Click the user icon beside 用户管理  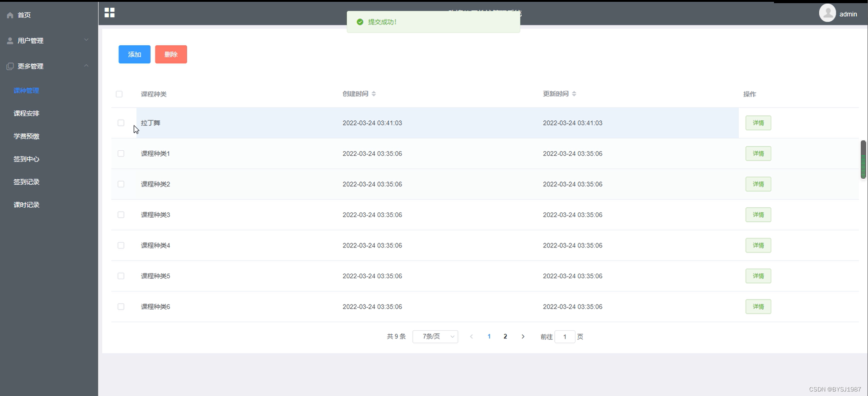10,41
